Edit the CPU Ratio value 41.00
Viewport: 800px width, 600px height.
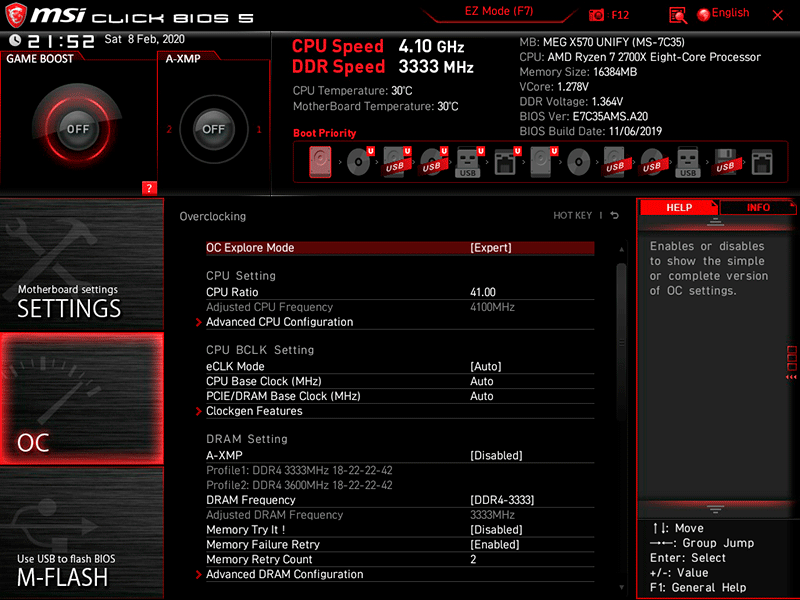coord(482,292)
